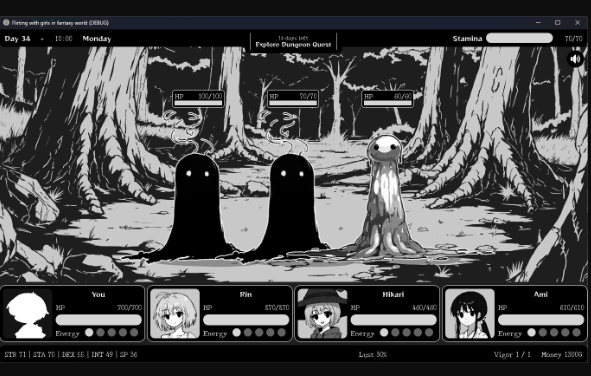Click the Stamina label
The image size is (591, 376).
tap(467, 38)
